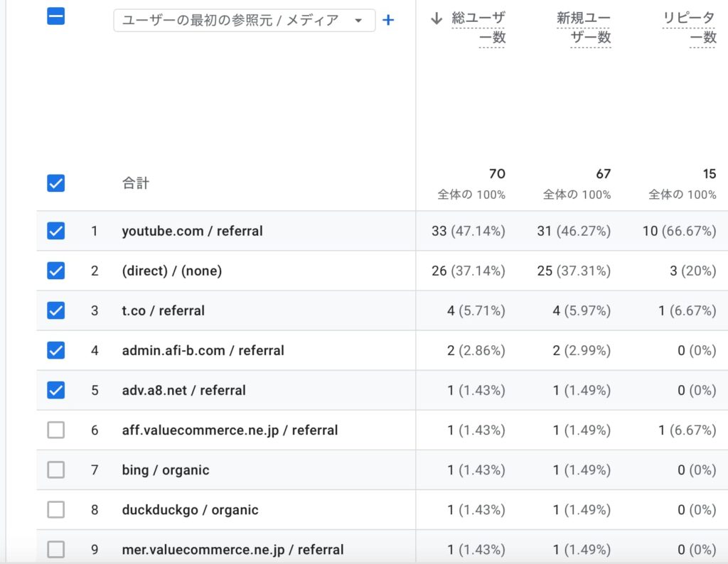Viewport: 728px width, 564px height.
Task: Check the aff.valuecommerce.ne.jp / referral row
Action: [x=55, y=430]
